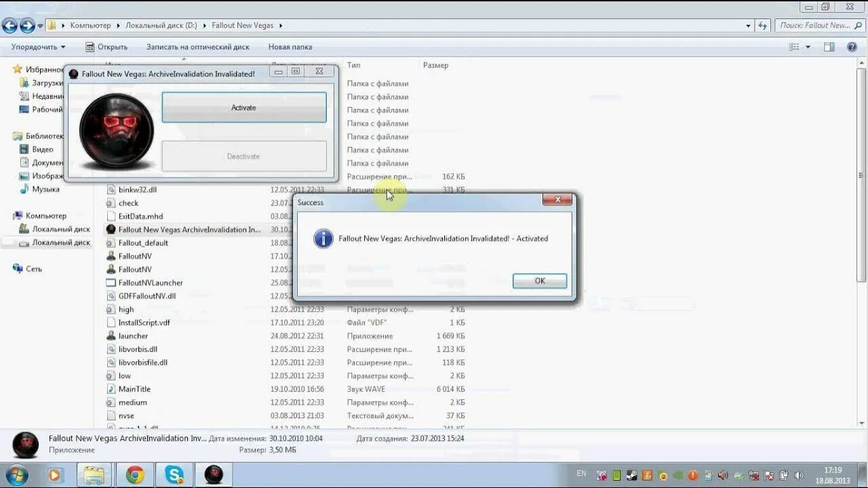This screenshot has height=488, width=868.
Task: Click the Explorer Back navigation arrow
Action: [9, 26]
